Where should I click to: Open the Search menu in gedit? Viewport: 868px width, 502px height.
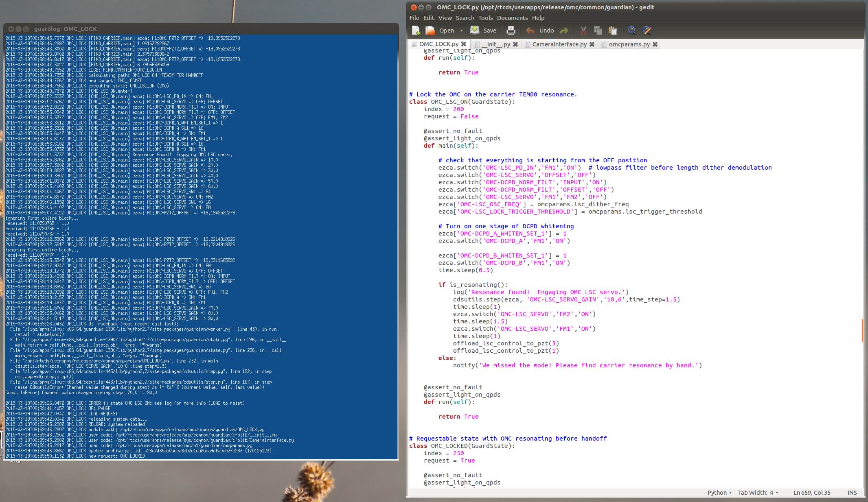tap(465, 18)
